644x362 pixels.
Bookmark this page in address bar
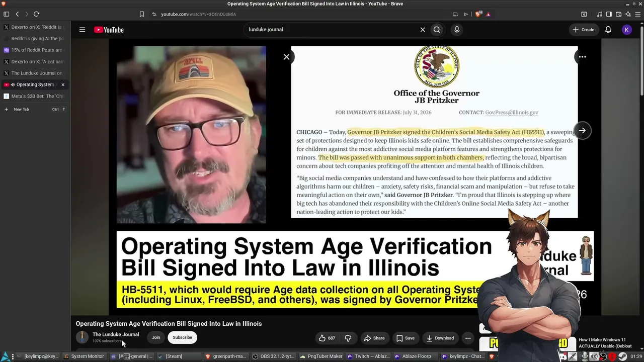[x=142, y=14]
